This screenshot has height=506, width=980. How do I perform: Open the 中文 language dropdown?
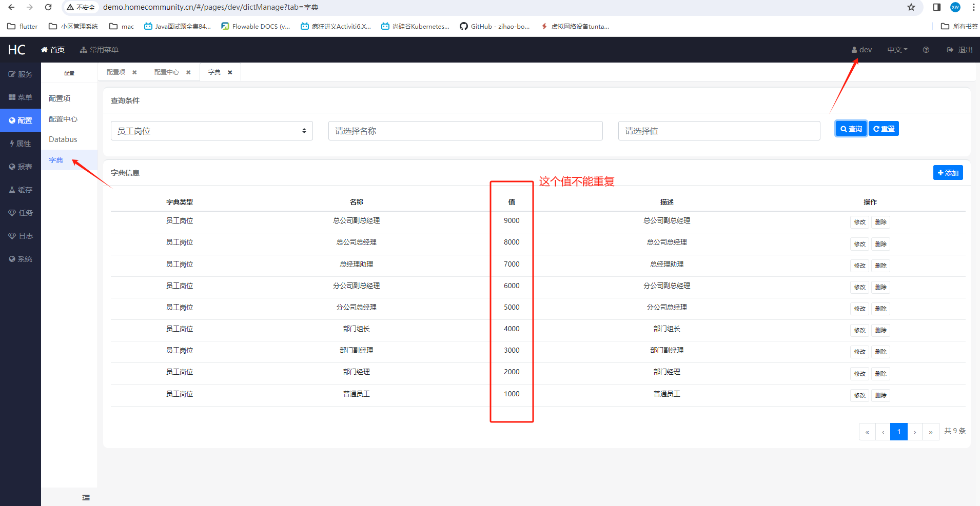(x=897, y=50)
